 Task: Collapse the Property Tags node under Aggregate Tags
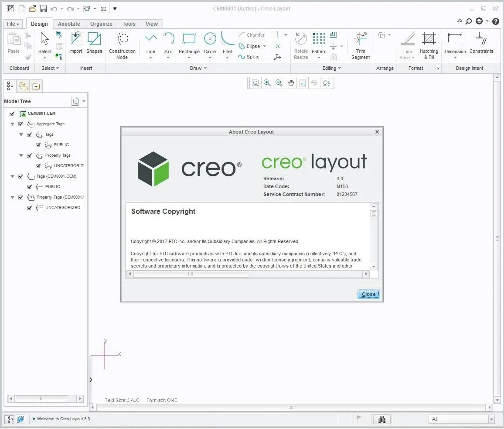(x=21, y=155)
